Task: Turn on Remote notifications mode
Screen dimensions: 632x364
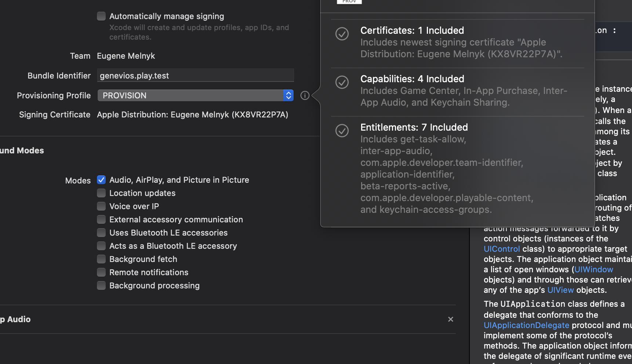Action: pos(101,272)
